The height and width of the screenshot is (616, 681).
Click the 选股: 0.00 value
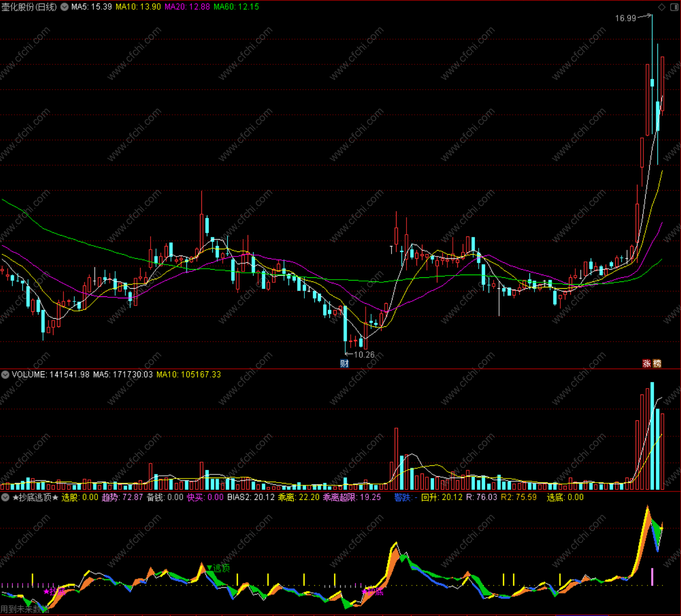point(80,497)
